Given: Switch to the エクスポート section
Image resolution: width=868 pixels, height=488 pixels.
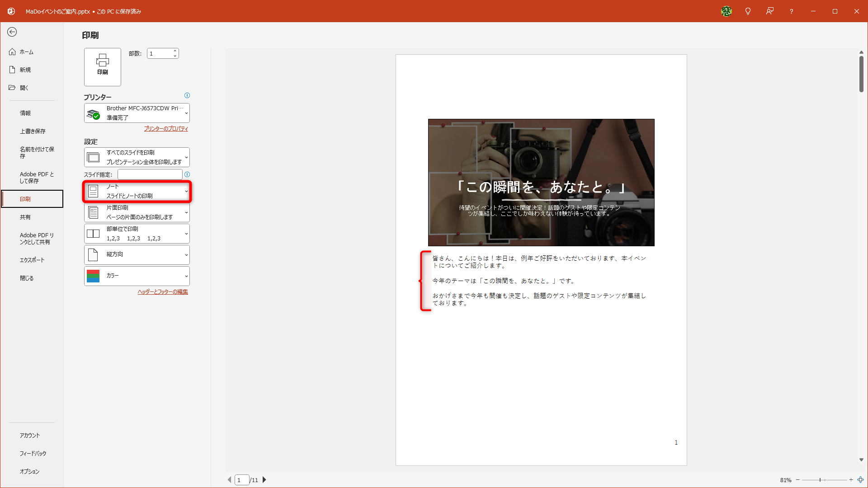Looking at the screenshot, I should [32, 260].
